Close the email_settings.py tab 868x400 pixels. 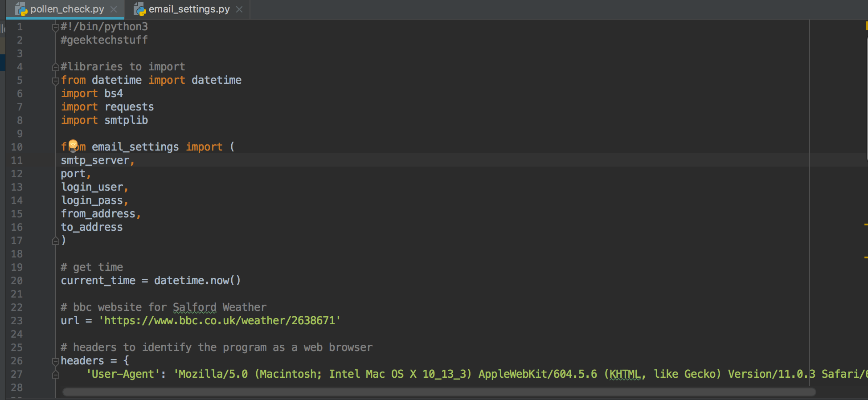point(239,9)
